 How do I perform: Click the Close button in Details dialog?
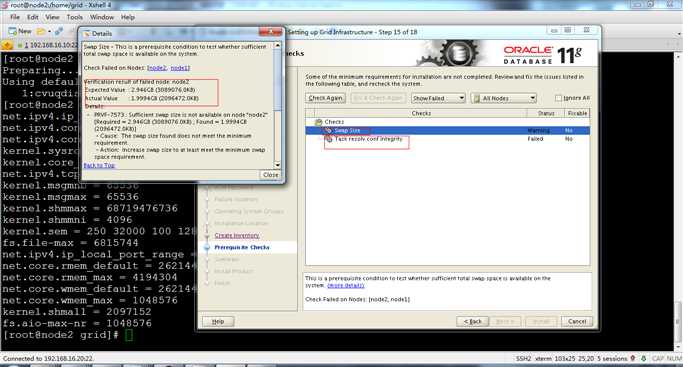tap(270, 175)
